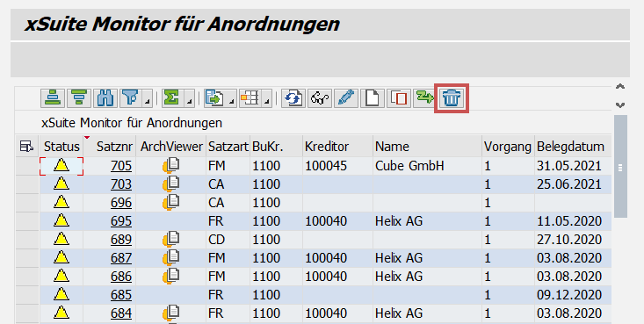The height and width of the screenshot is (324, 644).
Task: Sort ascending via toolbar icon
Action: (x=53, y=98)
